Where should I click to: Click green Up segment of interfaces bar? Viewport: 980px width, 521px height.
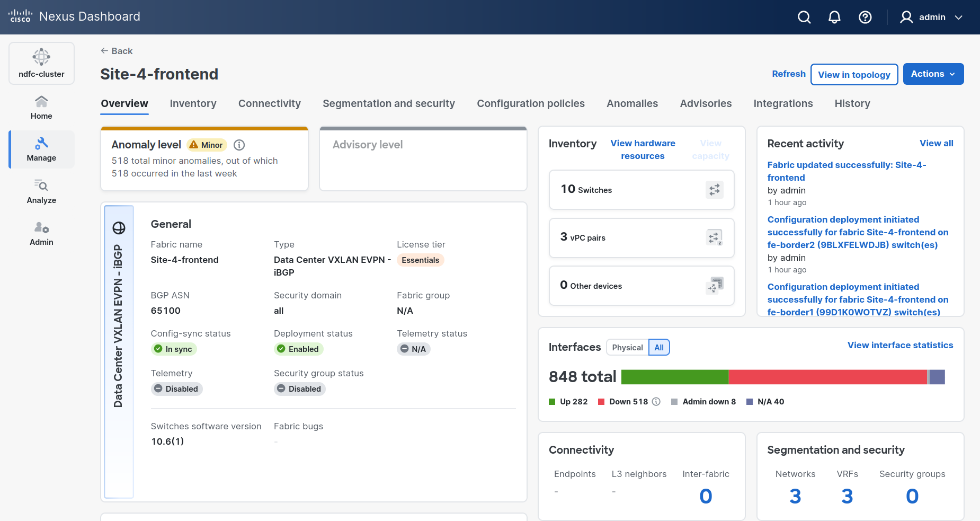[x=675, y=377]
